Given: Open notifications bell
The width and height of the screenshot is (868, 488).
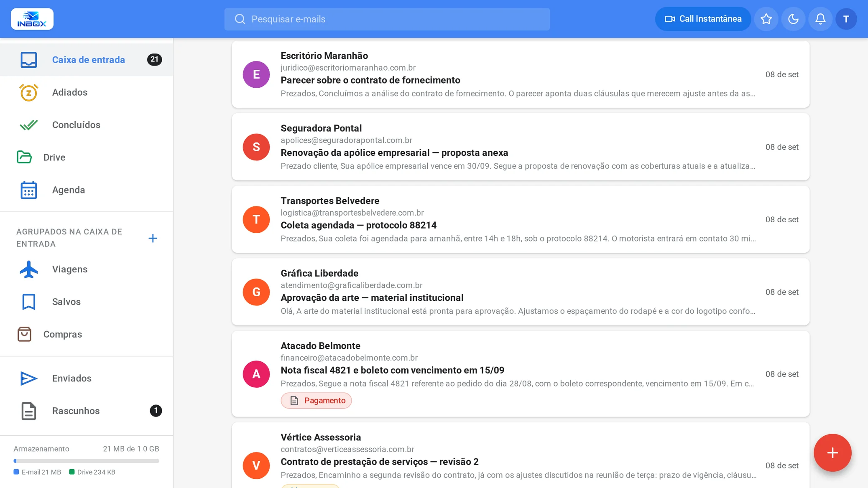Looking at the screenshot, I should click(x=820, y=19).
